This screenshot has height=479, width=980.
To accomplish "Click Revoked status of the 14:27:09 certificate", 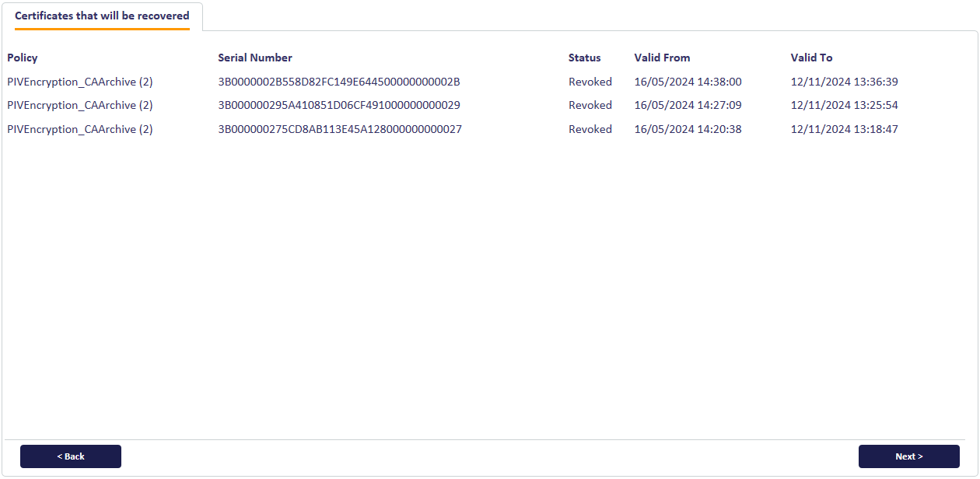I will coord(590,105).
